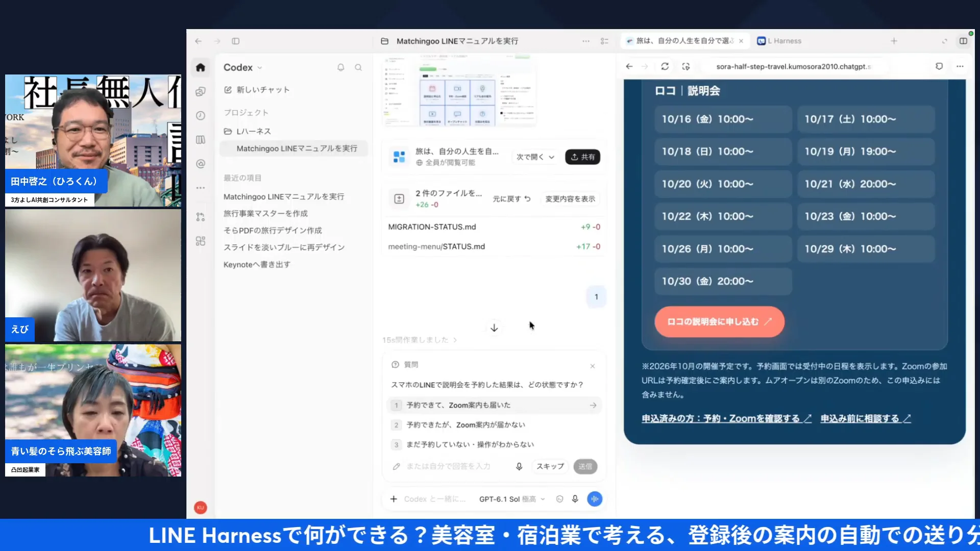
Task: Click 変更内容を表示 button
Action: coord(570,199)
